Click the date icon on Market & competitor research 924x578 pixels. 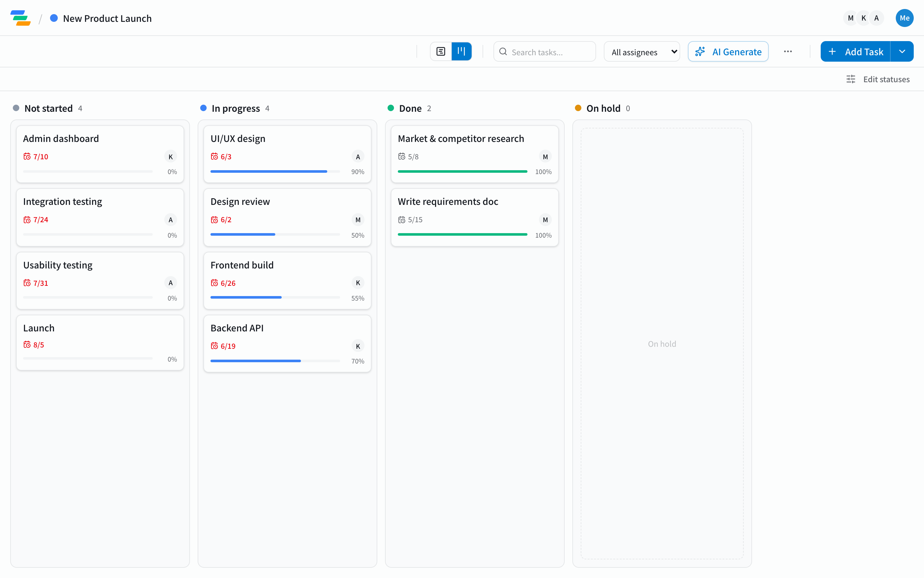coord(402,156)
